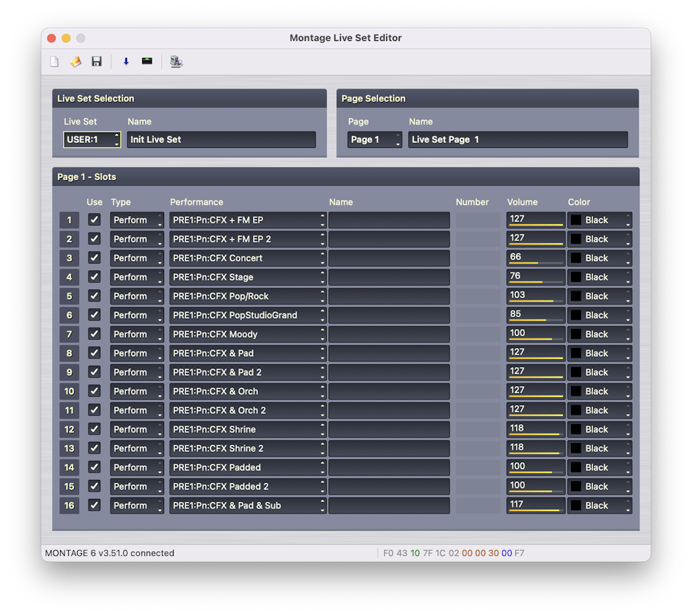Open the CFX Pop/Rock performance dropdown
The width and height of the screenshot is (692, 616).
pyautogui.click(x=248, y=296)
